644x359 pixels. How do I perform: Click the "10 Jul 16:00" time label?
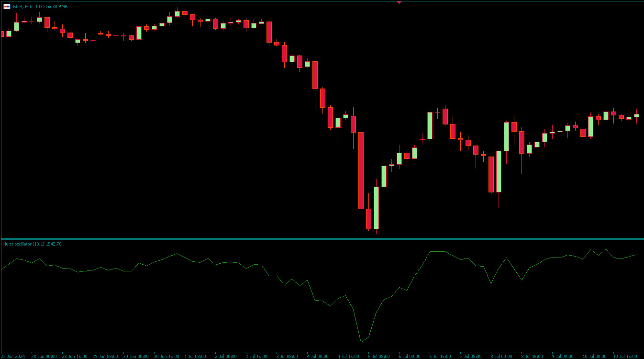tap(625, 356)
